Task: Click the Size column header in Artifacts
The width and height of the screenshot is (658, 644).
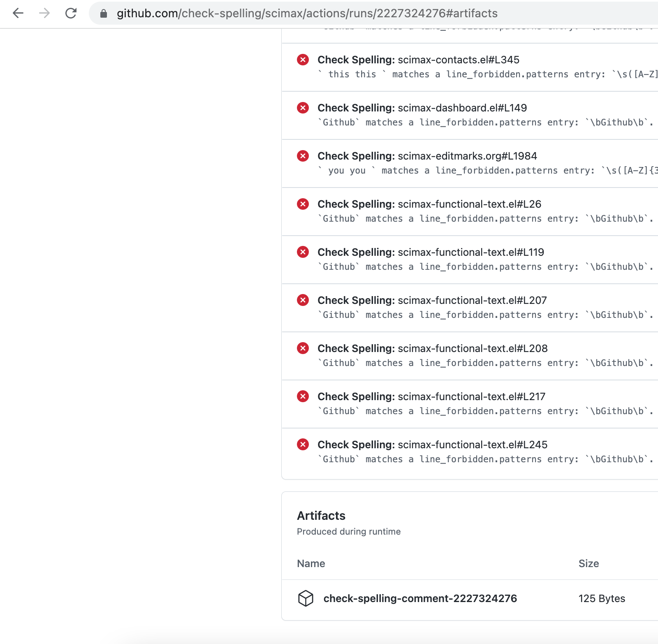Action: (588, 563)
